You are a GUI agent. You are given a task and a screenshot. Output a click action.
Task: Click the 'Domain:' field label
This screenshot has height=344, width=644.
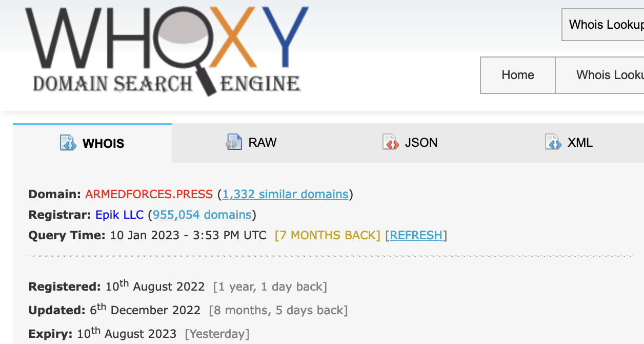click(55, 194)
